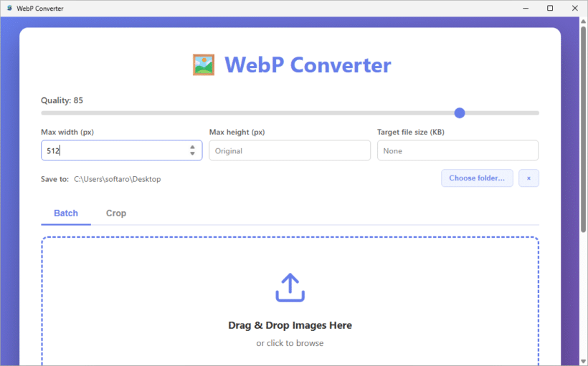Click the Max height input field
The height and width of the screenshot is (366, 588).
(290, 150)
